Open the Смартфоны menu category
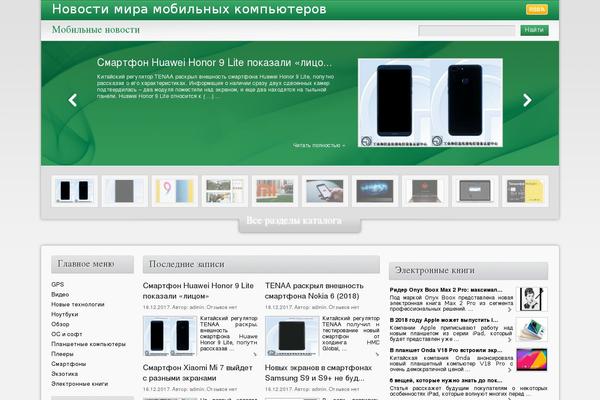Screen dimensions: 600x400 pyautogui.click(x=68, y=364)
